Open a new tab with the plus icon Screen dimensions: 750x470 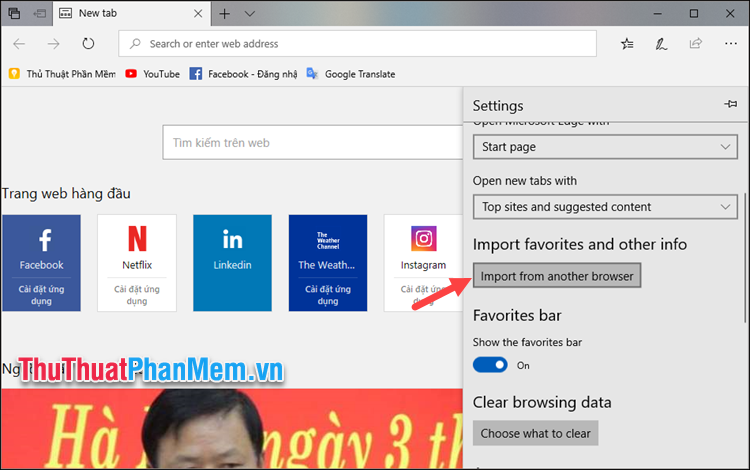224,14
